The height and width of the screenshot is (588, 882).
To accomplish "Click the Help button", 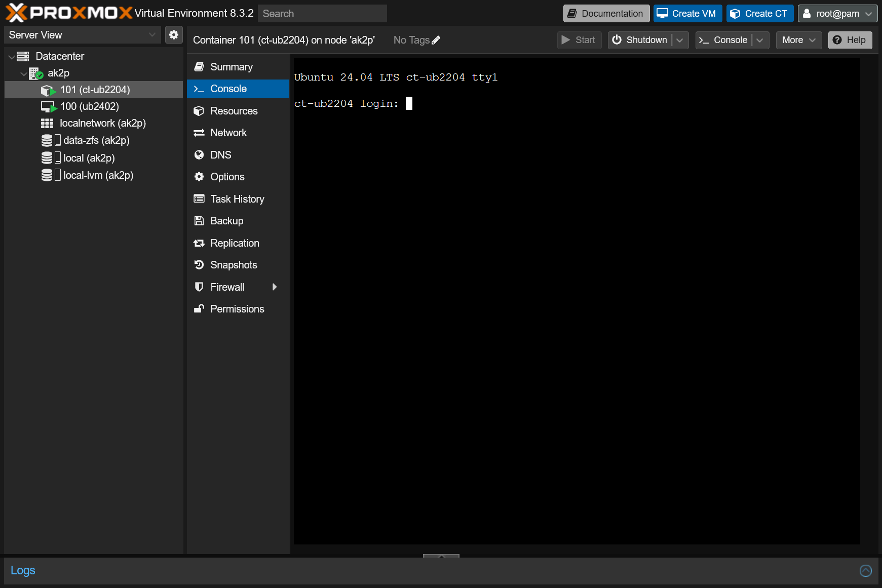I will [x=850, y=40].
